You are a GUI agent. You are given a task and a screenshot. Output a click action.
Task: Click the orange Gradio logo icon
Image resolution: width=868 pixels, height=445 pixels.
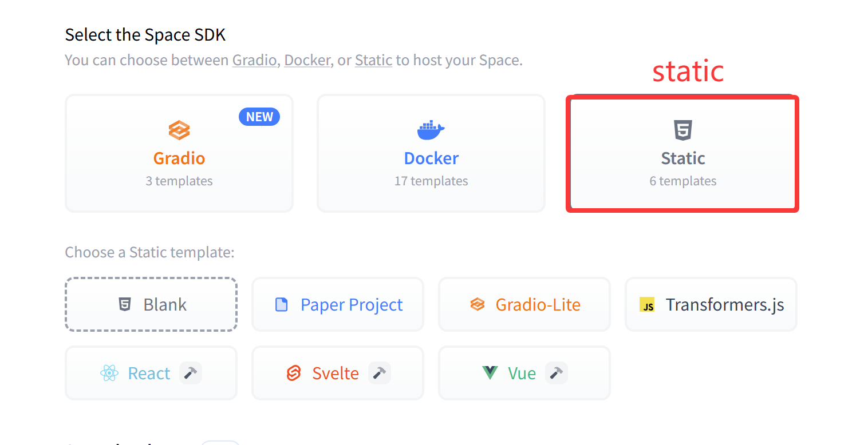pos(179,130)
